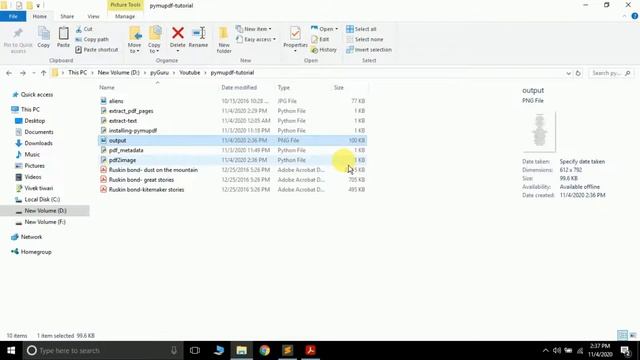This screenshot has width=640, height=360.
Task: Click Copy path in ribbon
Action: tap(92, 39)
